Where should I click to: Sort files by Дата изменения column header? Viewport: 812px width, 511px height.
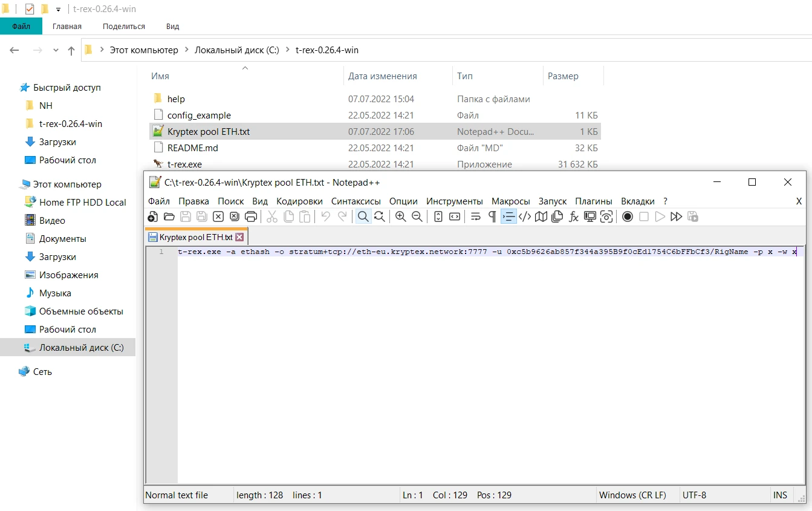382,76
